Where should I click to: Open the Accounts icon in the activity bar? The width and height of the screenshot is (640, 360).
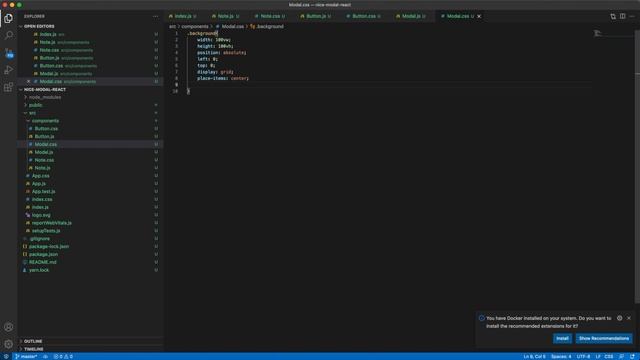(x=9, y=327)
